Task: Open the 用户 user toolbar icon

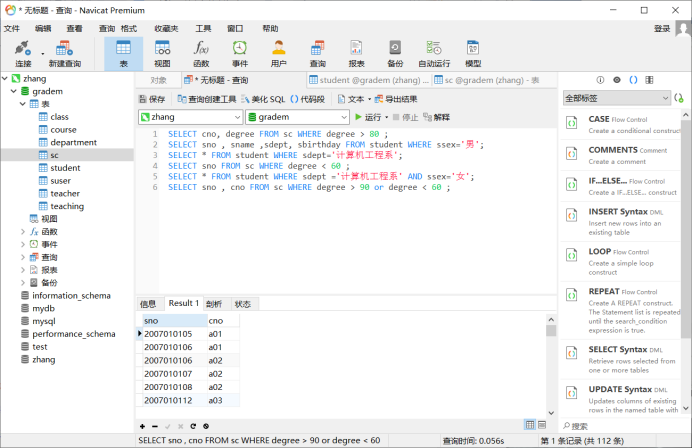Action: [278, 53]
